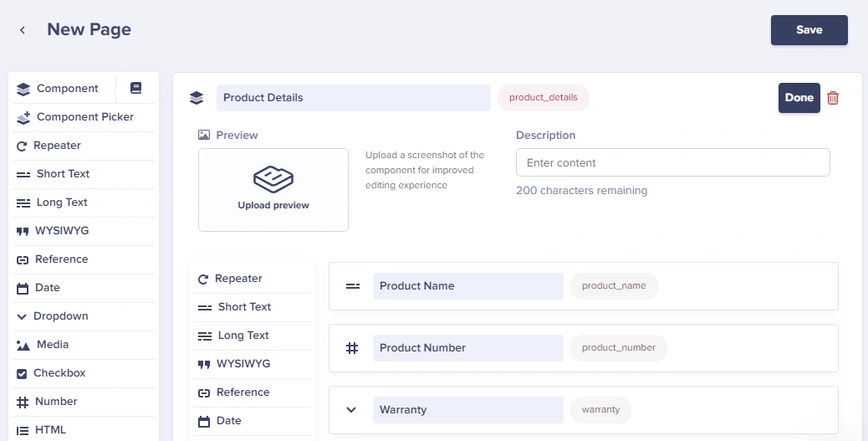Image resolution: width=868 pixels, height=441 pixels.
Task: Go back using the left arrow icon
Action: click(x=23, y=30)
